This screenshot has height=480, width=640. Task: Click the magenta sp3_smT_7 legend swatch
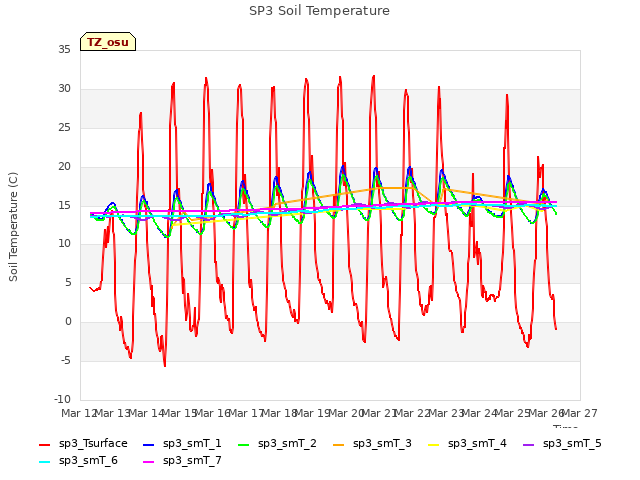(149, 462)
